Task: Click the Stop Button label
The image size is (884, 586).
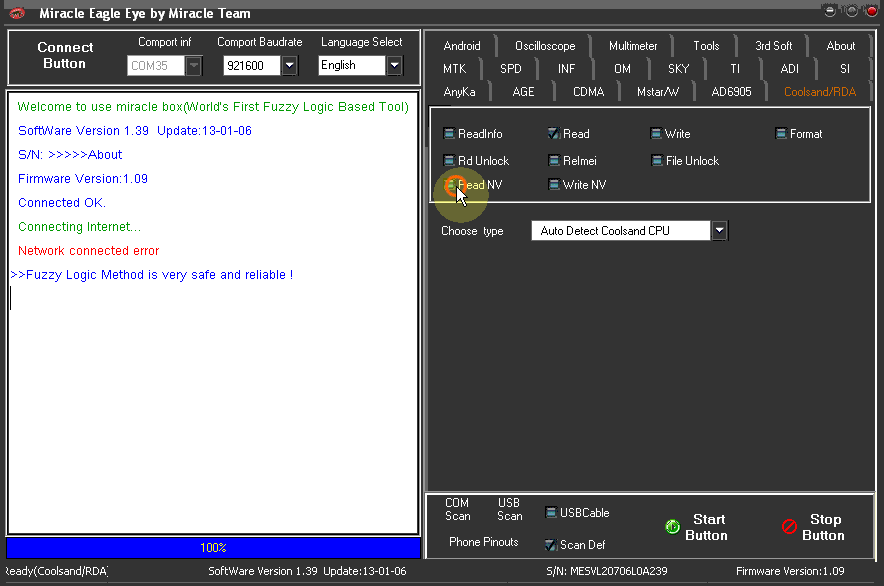Action: coord(824,527)
